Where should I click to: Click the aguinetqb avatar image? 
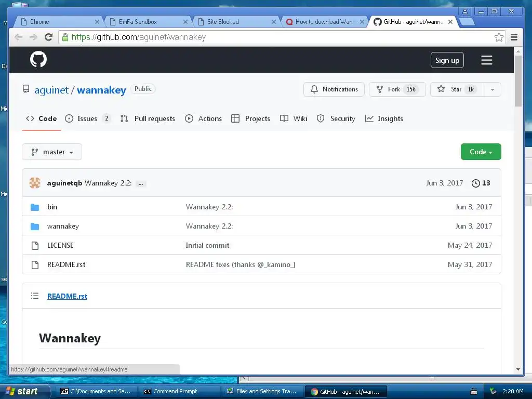(x=35, y=183)
